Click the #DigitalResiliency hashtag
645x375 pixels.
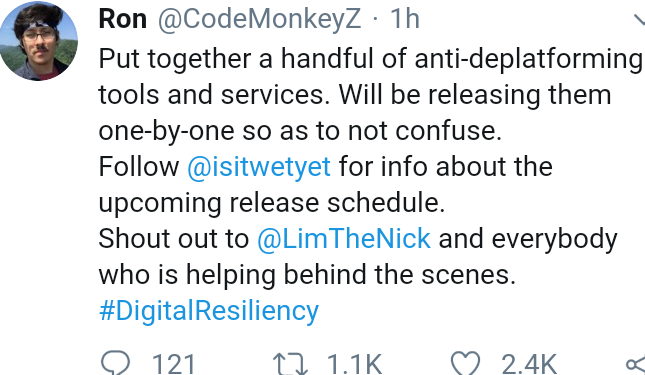[x=209, y=311]
